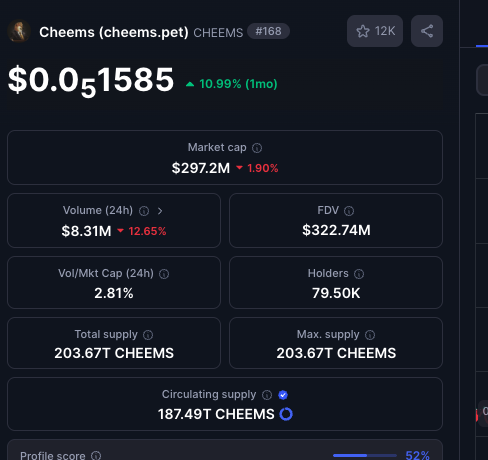Open the share icon button

[x=427, y=31]
